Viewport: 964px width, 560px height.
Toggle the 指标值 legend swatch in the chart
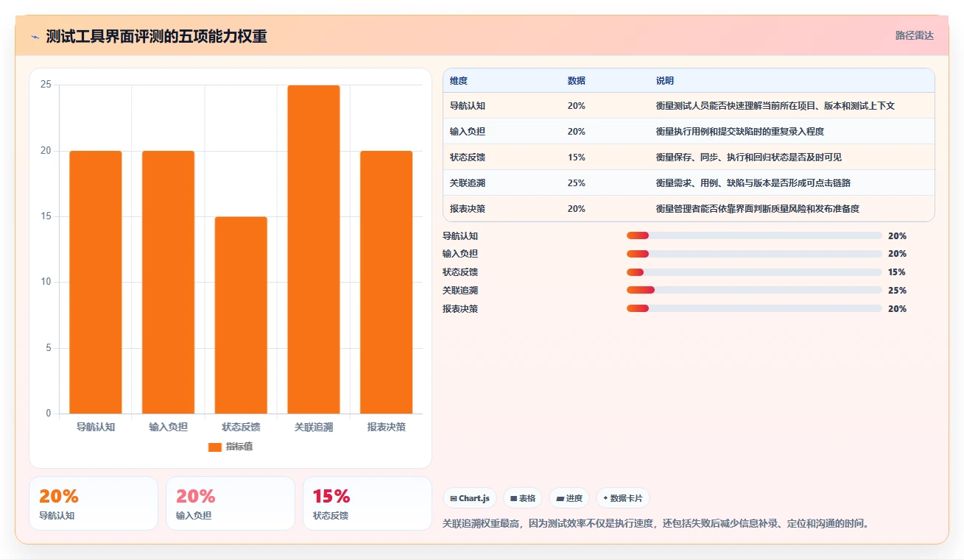[215, 447]
